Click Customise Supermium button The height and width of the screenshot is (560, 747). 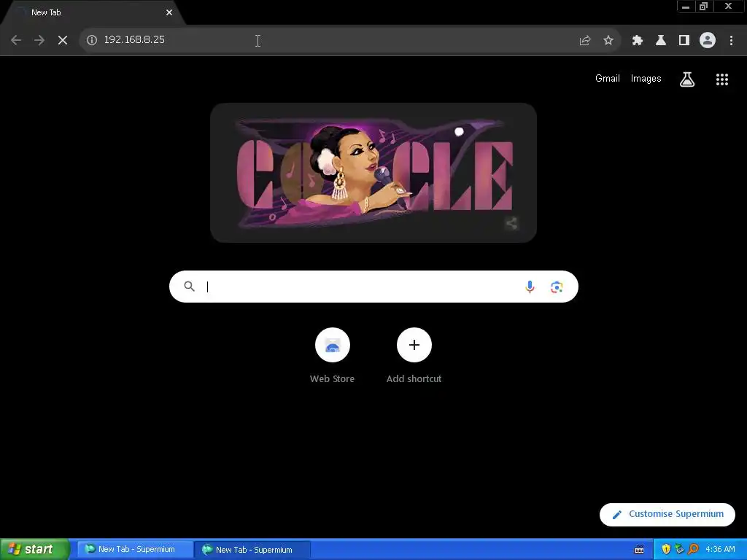point(667,514)
